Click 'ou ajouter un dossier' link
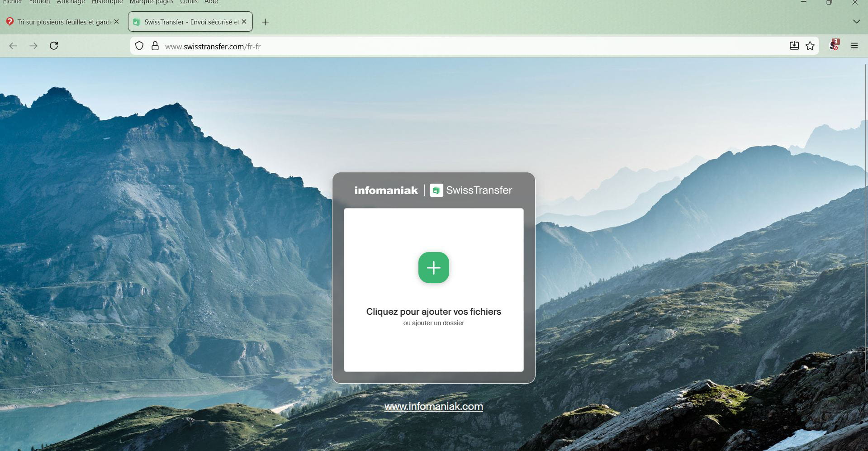 tap(433, 323)
